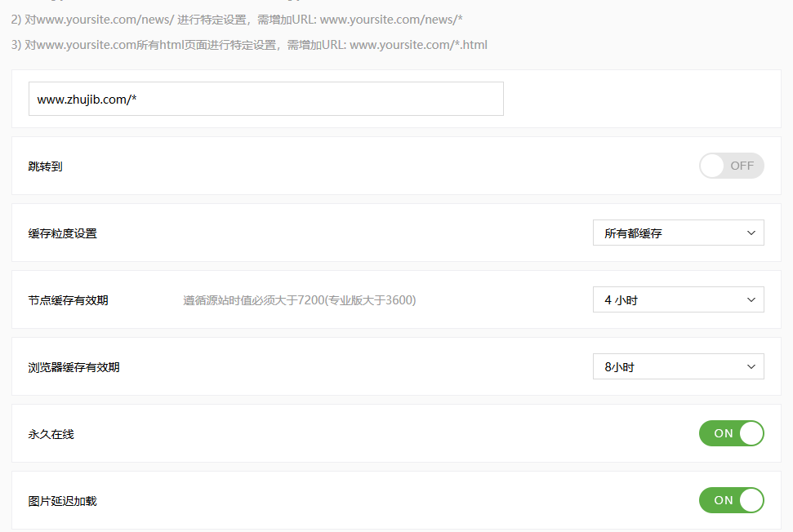The image size is (793, 532).
Task: Open the 8小时 browser cache dropdown
Action: point(677,367)
